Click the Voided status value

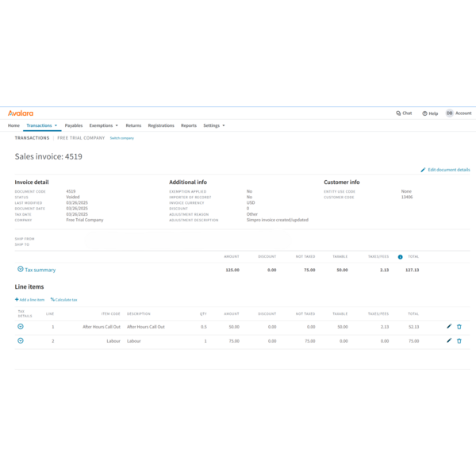[x=73, y=197]
